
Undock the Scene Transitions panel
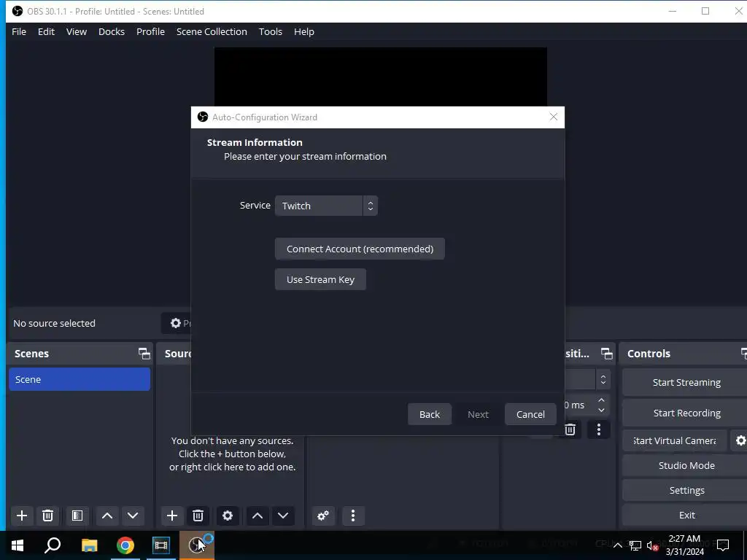pyautogui.click(x=606, y=354)
